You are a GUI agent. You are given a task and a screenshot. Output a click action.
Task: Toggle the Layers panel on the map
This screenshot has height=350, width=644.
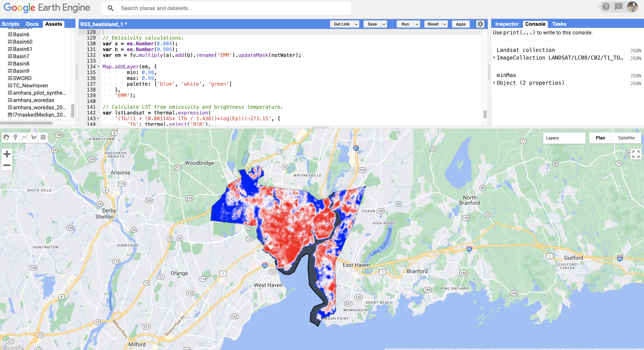[564, 138]
